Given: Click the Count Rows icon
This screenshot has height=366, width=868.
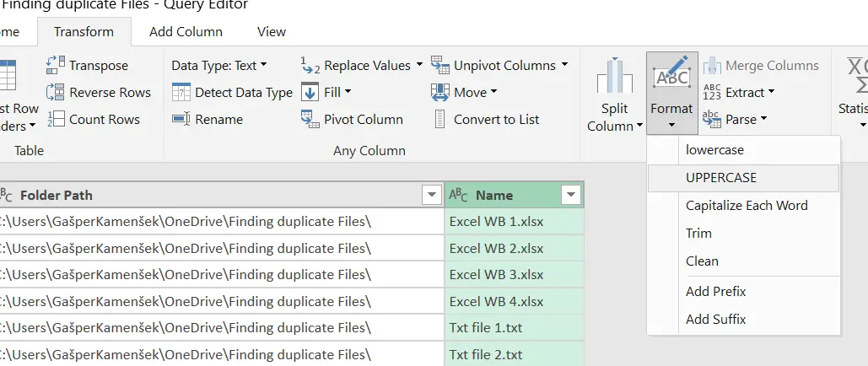Looking at the screenshot, I should click(x=56, y=119).
